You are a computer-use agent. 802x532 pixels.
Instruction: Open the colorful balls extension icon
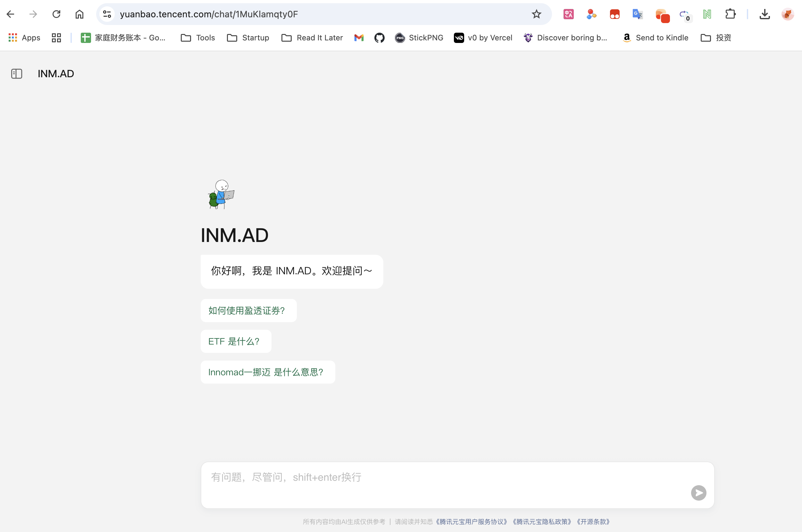click(592, 14)
